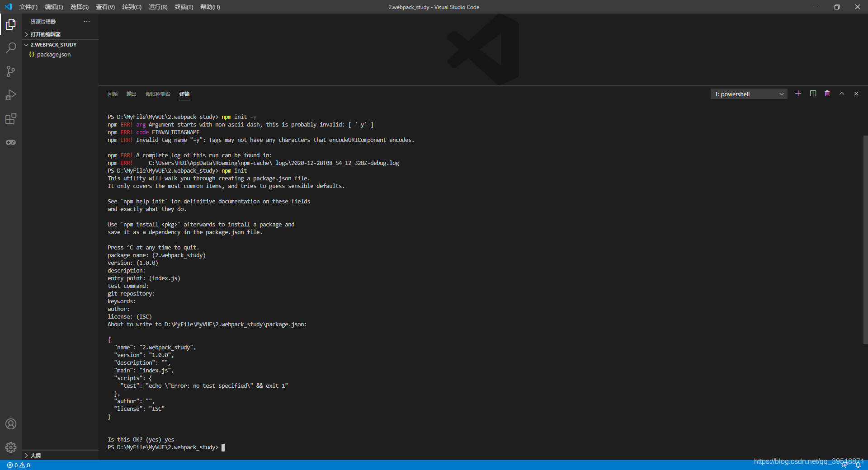The image size is (868, 470).
Task: Open the powershell terminal selector dropdown
Action: 749,94
